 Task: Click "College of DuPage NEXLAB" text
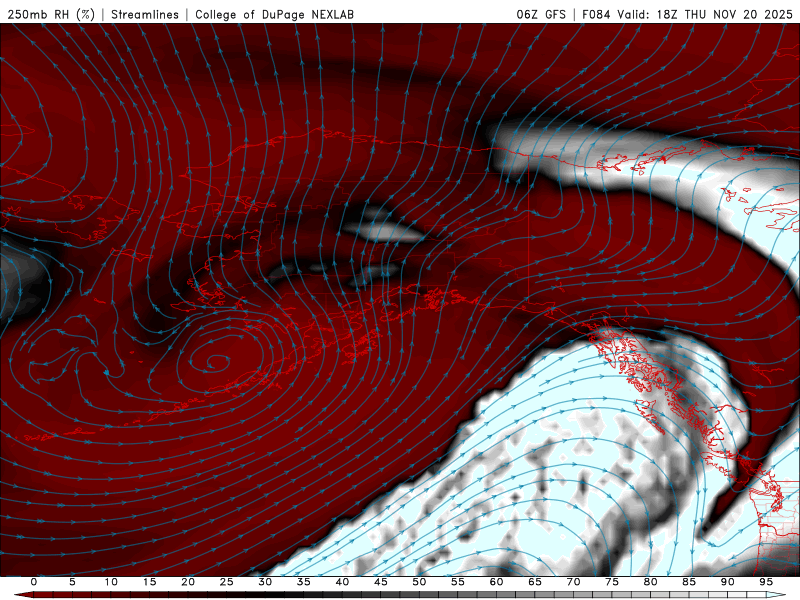click(274, 14)
